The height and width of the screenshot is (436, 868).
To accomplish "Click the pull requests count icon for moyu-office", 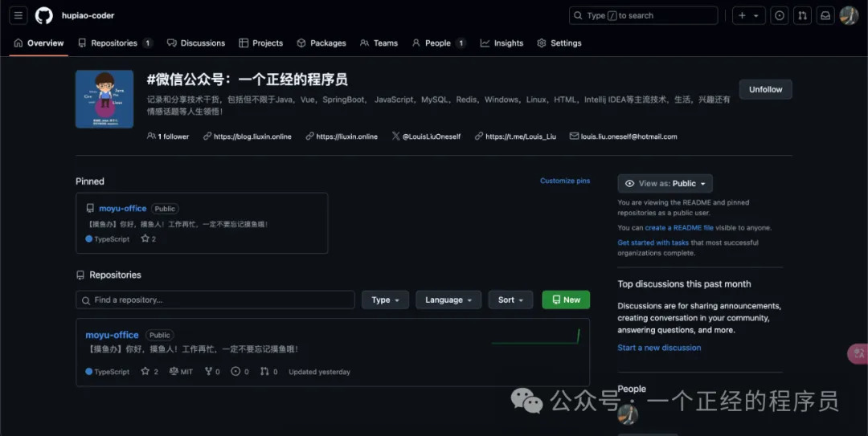I will click(x=269, y=371).
